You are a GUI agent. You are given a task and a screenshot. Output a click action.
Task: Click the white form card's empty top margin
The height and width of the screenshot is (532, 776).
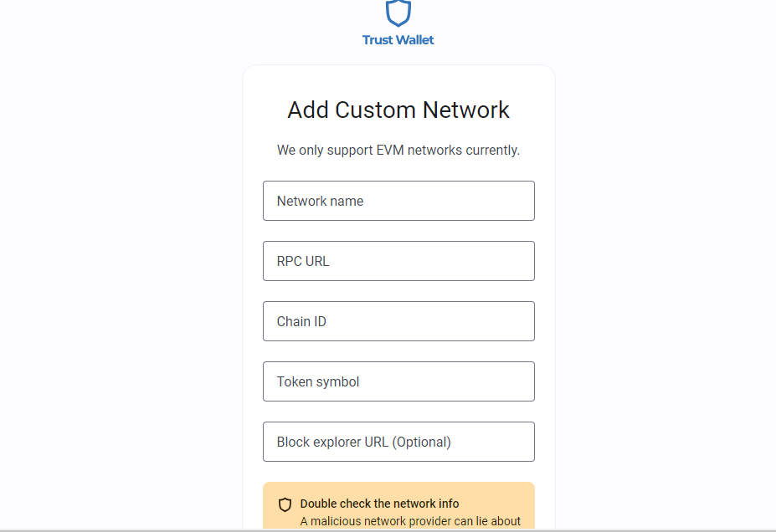click(x=398, y=78)
